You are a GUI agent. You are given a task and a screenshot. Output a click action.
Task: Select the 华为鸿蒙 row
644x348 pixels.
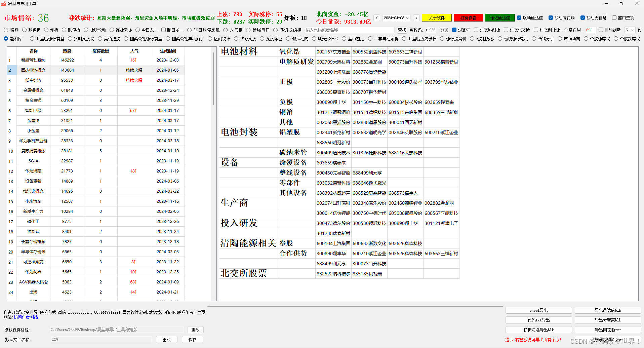point(96,171)
